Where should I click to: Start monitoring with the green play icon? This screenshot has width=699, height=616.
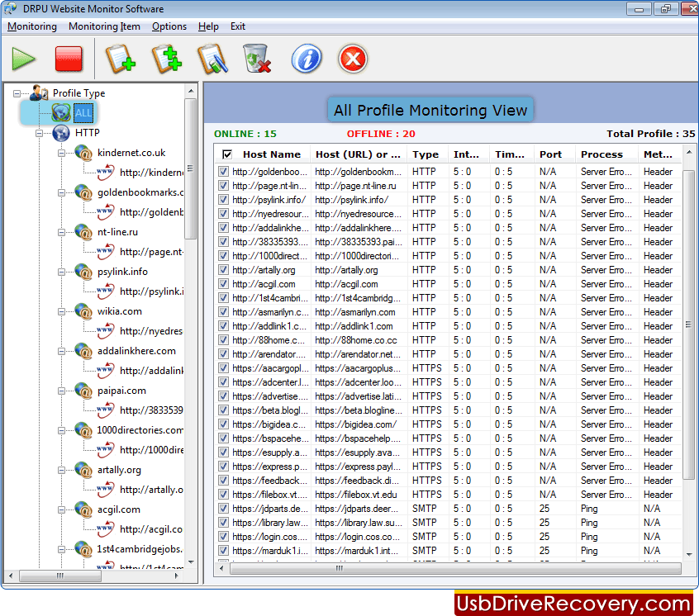pos(24,59)
